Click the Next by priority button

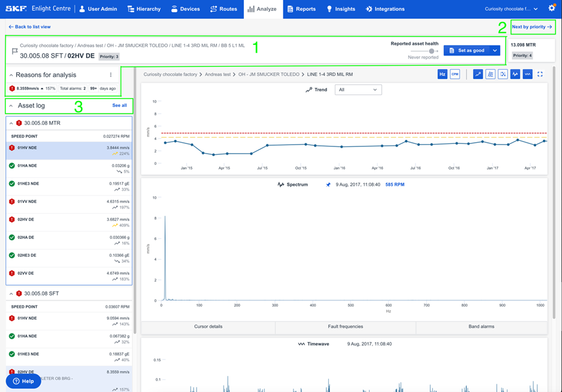[532, 27]
